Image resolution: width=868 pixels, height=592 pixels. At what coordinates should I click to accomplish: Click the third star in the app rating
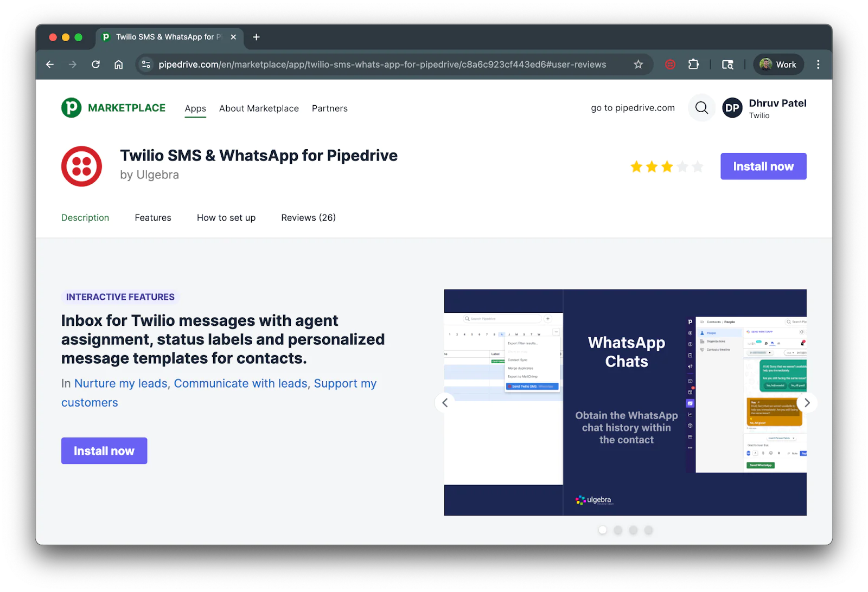(667, 166)
